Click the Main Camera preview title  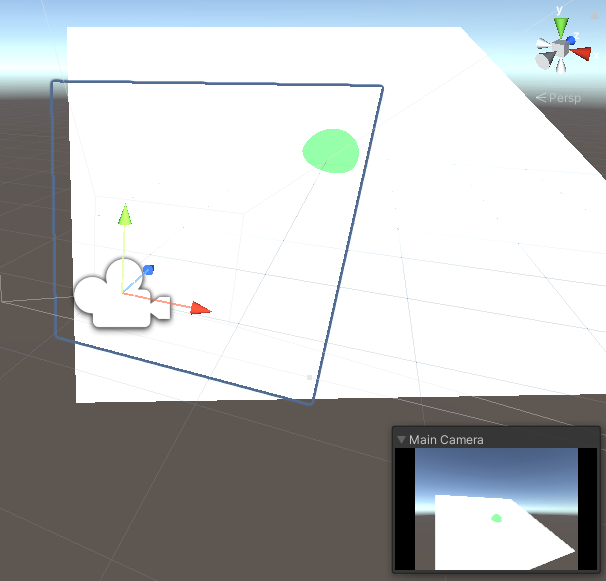point(446,440)
